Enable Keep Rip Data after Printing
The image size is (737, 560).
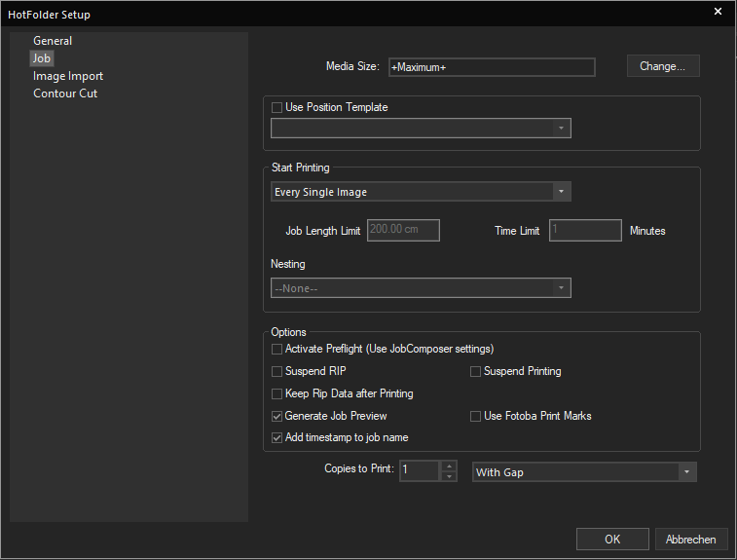[276, 394]
